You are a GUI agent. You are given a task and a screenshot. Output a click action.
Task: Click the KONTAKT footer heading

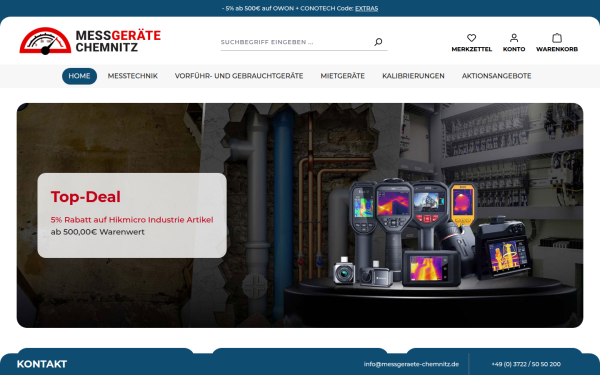tap(42, 364)
